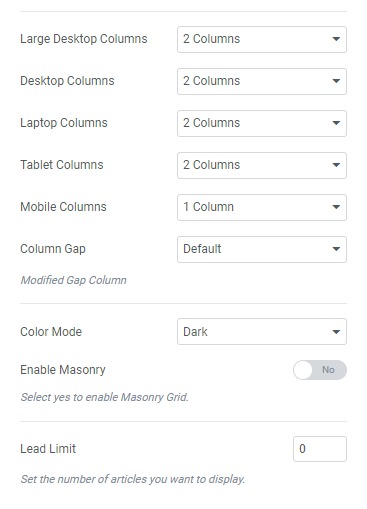Viewport: 367px width, 509px height.
Task: Open the Tablet Columns select box
Action: (262, 165)
